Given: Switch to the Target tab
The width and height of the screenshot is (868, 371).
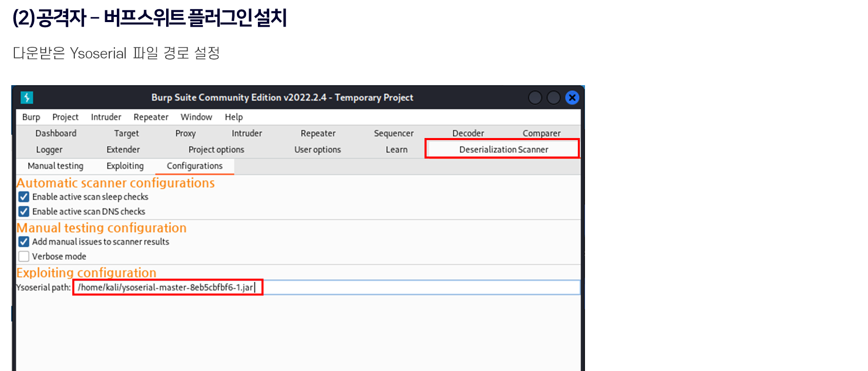Looking at the screenshot, I should (x=126, y=133).
